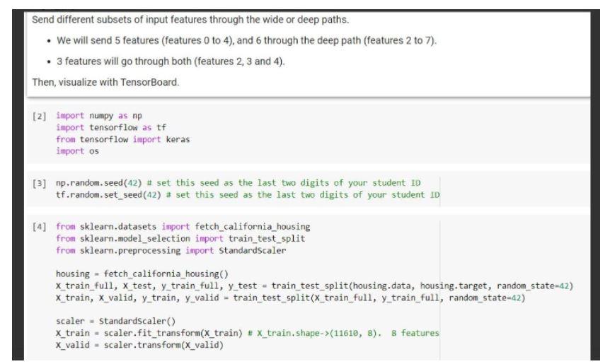Click code line 'from tensorflow import keras'

point(123,139)
